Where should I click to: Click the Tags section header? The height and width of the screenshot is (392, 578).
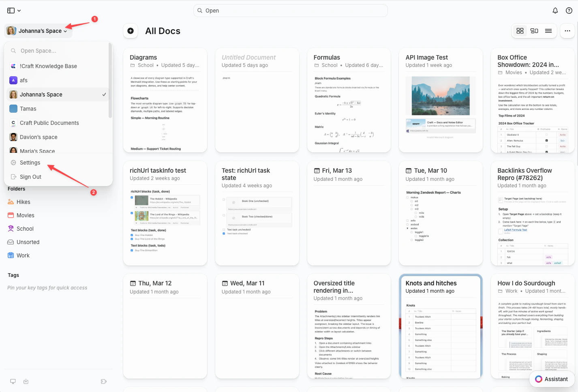(13, 275)
